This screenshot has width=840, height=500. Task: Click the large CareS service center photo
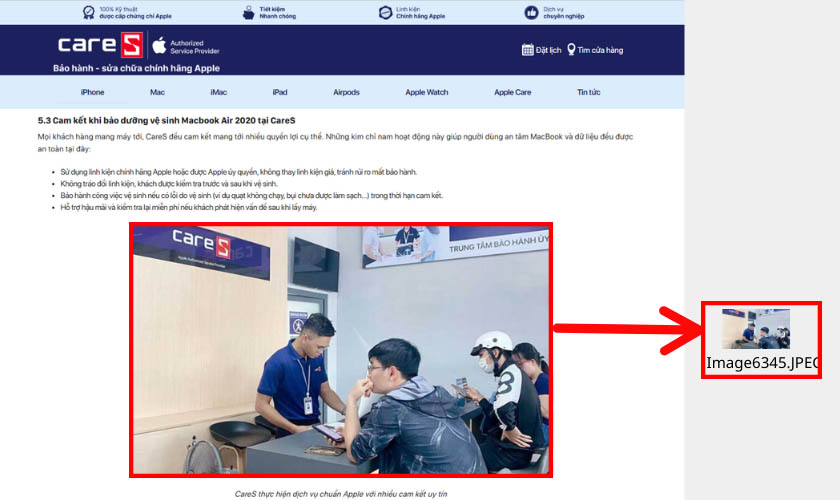click(x=340, y=348)
